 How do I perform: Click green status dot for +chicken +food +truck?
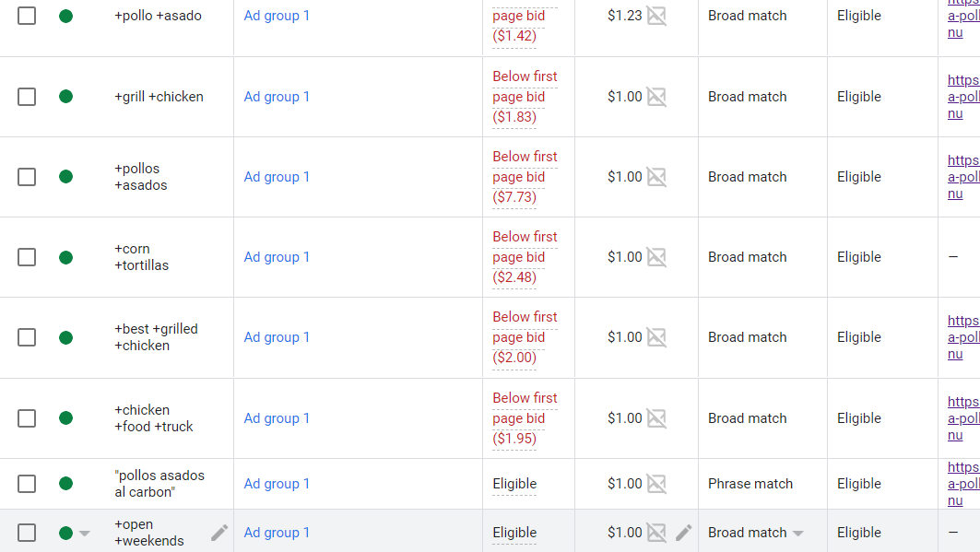(65, 417)
